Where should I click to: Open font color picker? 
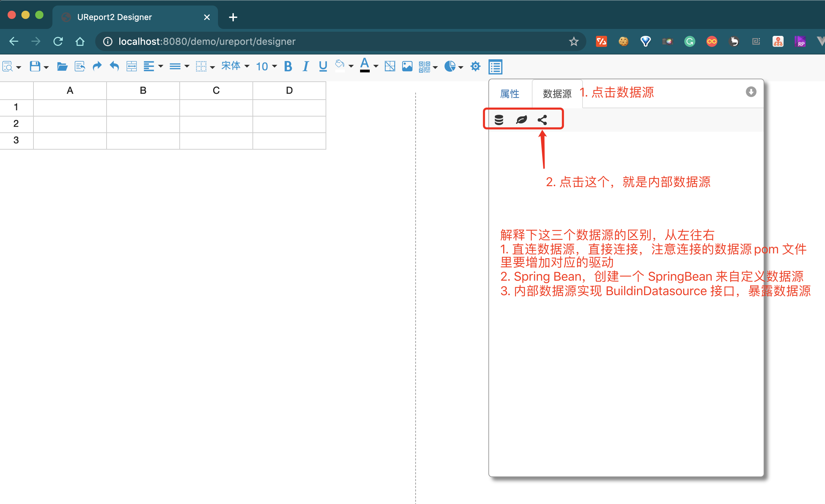click(x=369, y=65)
